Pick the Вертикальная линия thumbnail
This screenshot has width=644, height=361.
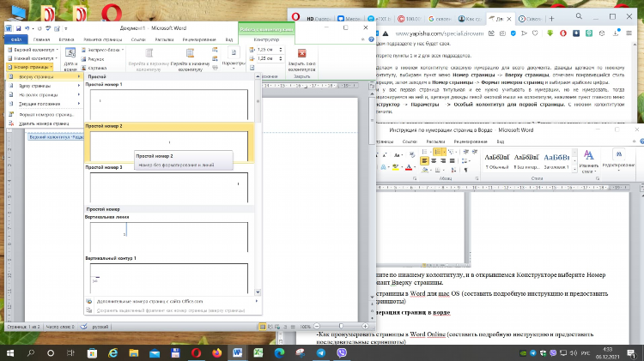click(169, 233)
